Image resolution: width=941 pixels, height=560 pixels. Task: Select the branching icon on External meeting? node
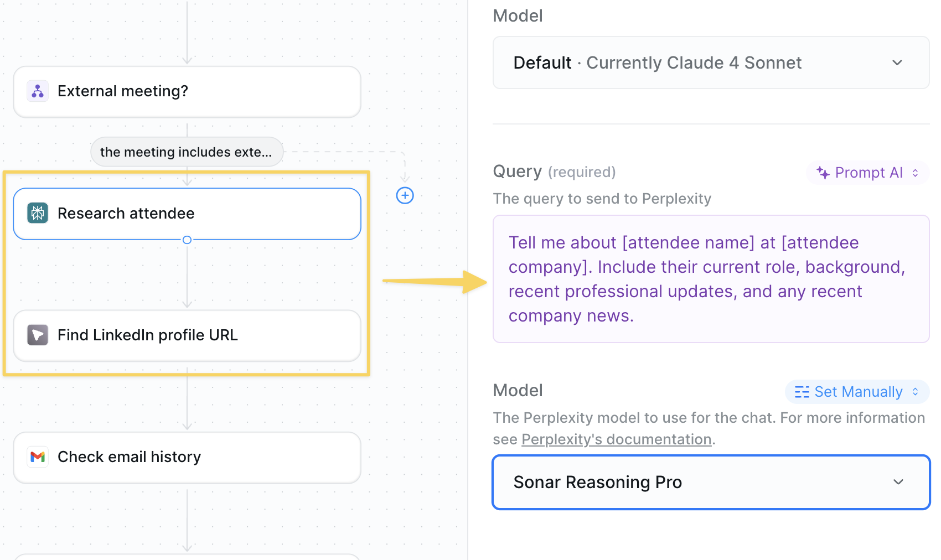pyautogui.click(x=37, y=91)
